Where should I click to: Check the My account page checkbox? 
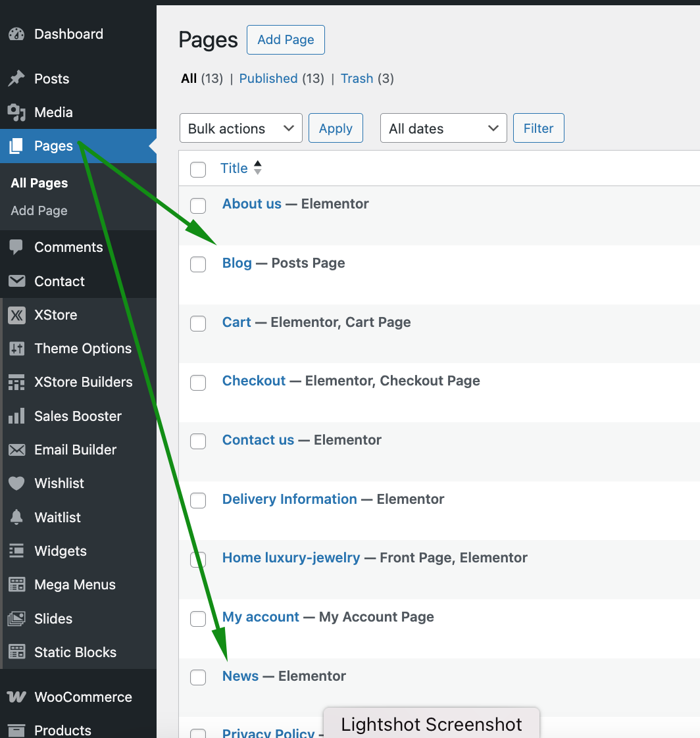pyautogui.click(x=198, y=619)
